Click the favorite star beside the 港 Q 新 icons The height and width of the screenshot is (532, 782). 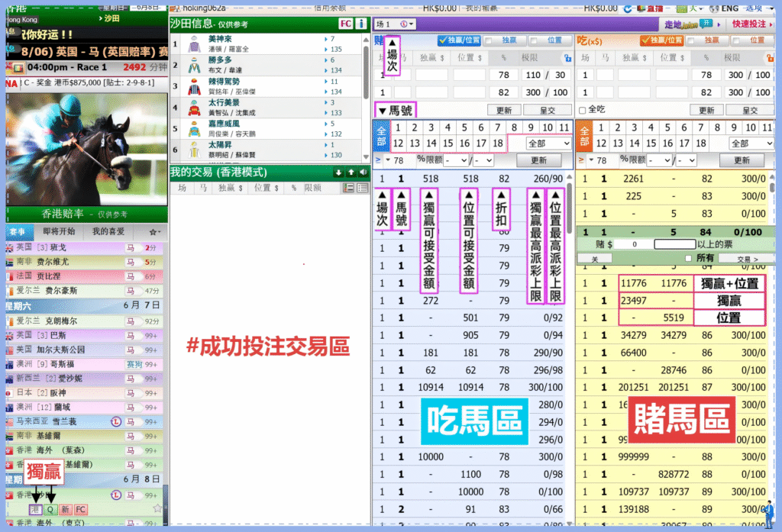click(x=157, y=508)
